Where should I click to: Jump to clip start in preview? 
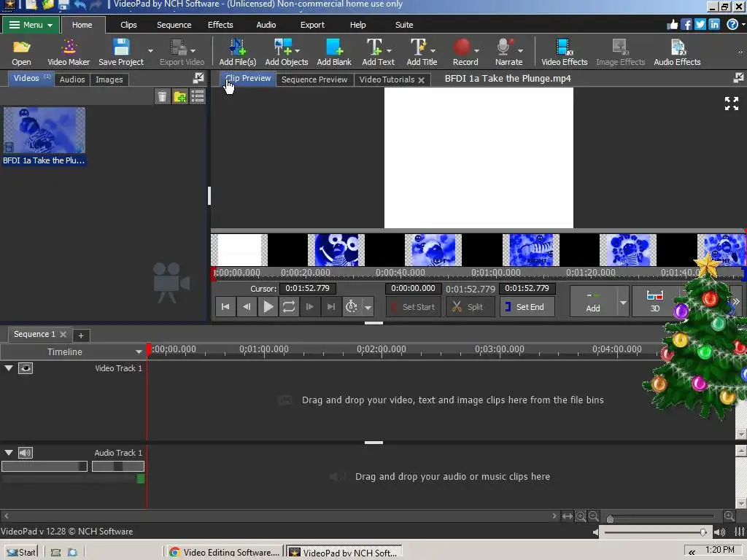225,307
